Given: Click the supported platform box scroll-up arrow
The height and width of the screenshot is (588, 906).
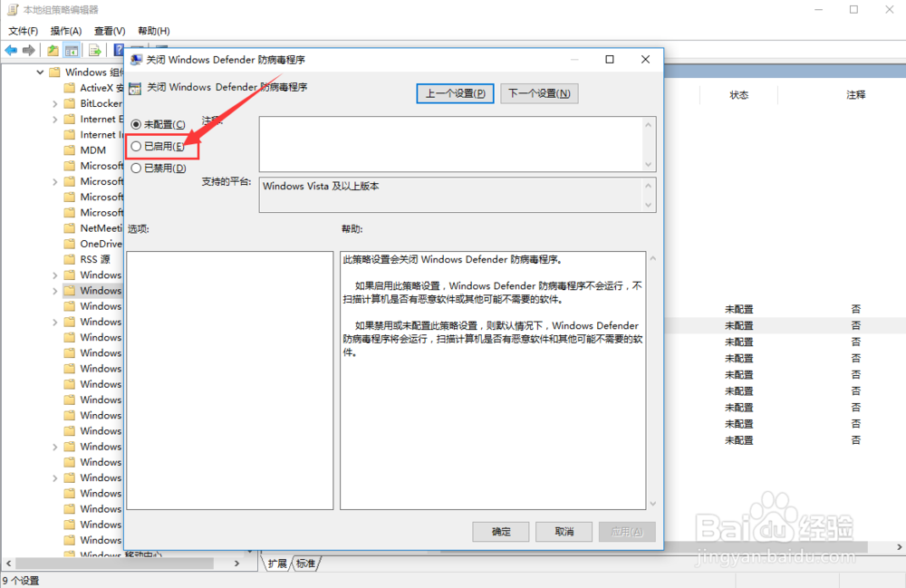Looking at the screenshot, I should point(649,186).
